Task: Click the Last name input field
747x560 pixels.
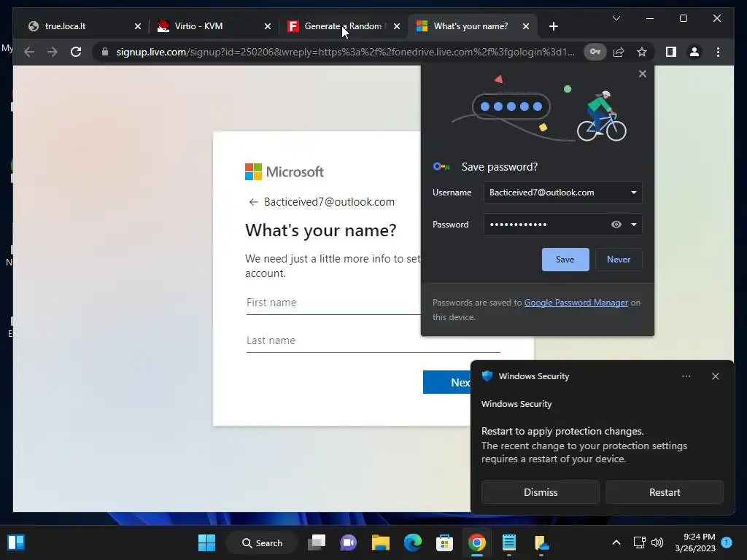Action: (373, 341)
